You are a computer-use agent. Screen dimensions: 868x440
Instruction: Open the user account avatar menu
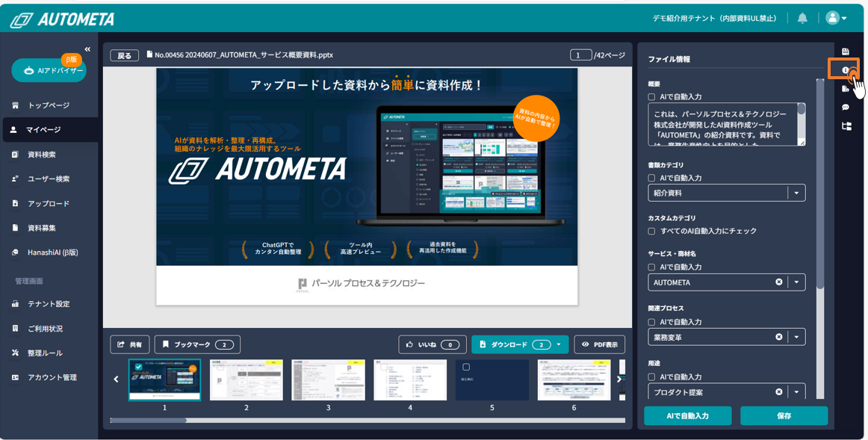point(836,18)
